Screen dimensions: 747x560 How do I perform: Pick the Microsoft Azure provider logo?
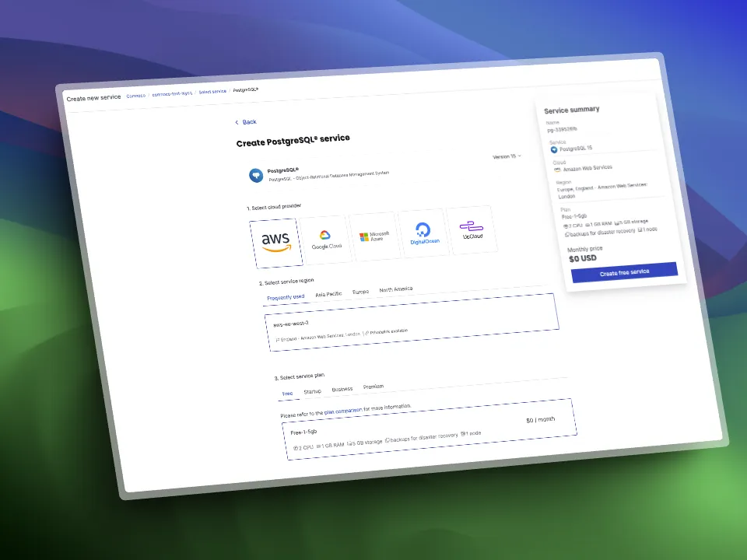pos(373,235)
